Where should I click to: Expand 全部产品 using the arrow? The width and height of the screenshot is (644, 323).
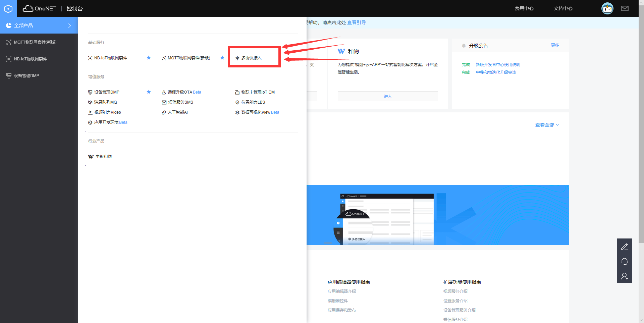coord(69,25)
